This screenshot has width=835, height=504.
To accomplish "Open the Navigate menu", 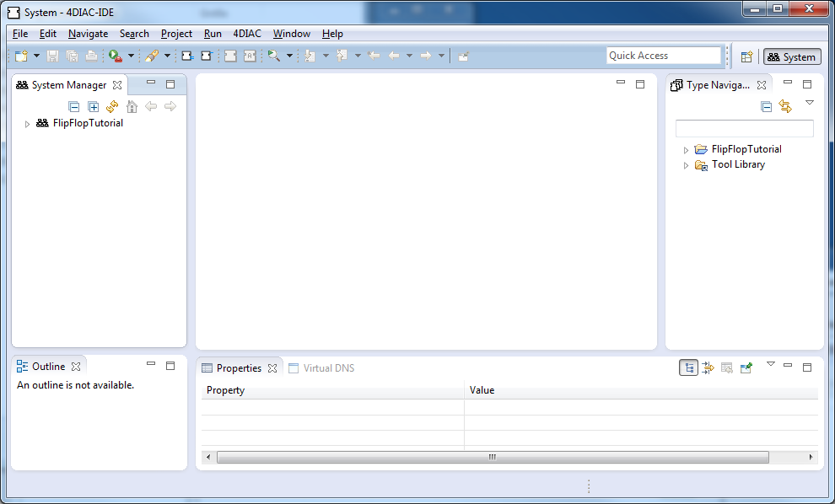I will pyautogui.click(x=88, y=34).
